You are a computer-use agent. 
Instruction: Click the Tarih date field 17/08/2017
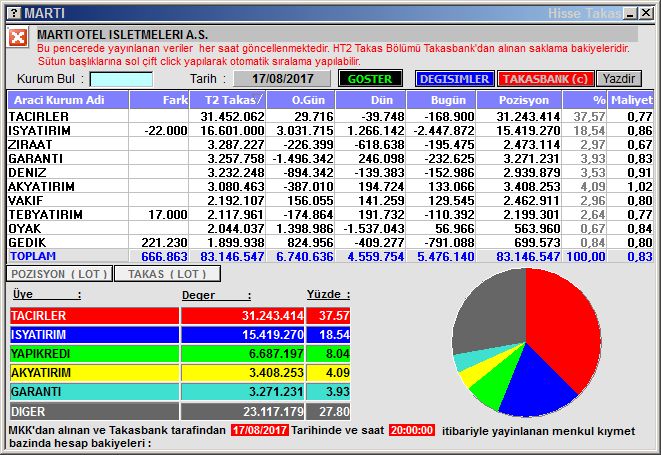click(x=282, y=79)
